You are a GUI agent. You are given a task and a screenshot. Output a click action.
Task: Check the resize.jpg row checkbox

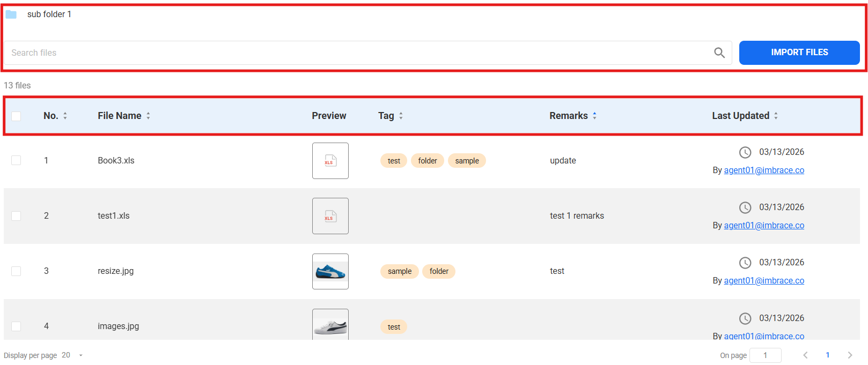(16, 271)
